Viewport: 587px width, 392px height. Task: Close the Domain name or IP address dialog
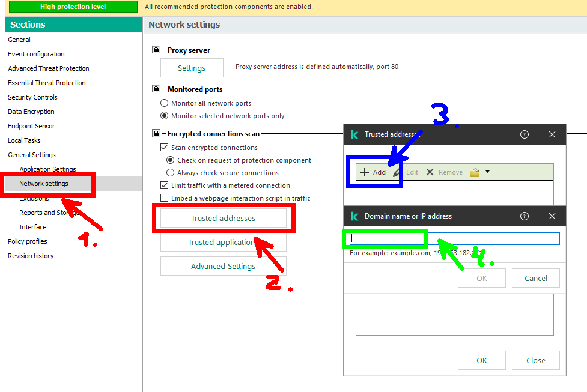pyautogui.click(x=552, y=216)
